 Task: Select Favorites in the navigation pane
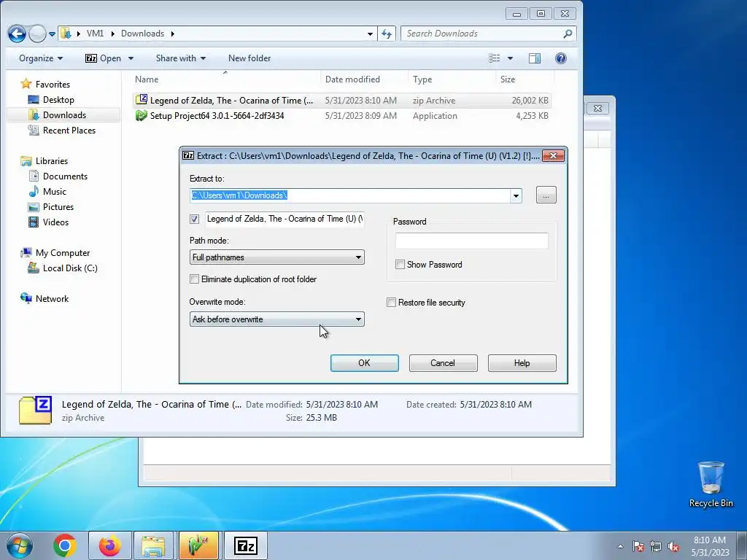coord(53,85)
